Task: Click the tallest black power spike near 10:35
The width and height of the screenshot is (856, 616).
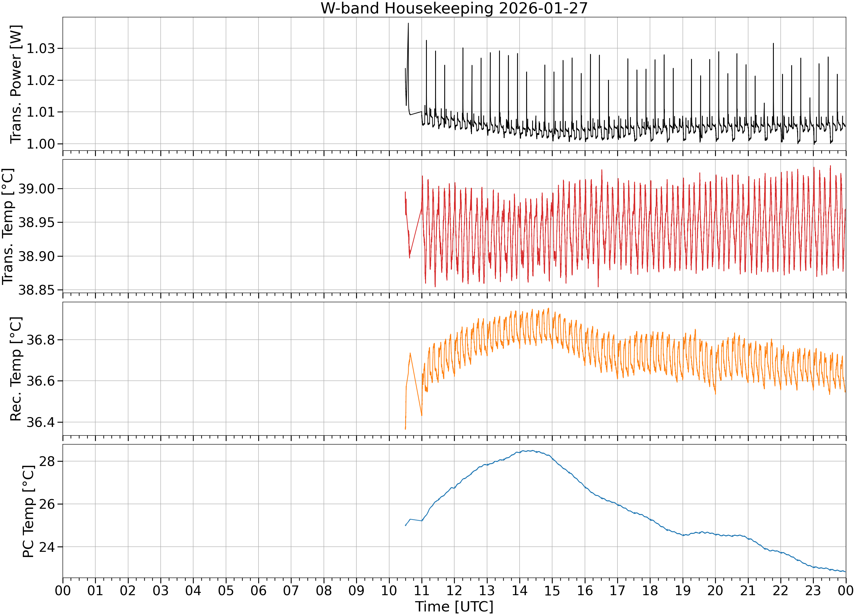Action: (x=408, y=23)
